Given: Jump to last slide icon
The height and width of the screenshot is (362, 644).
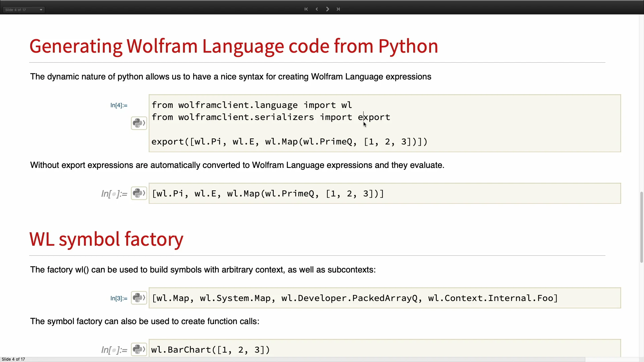Looking at the screenshot, I should [338, 9].
